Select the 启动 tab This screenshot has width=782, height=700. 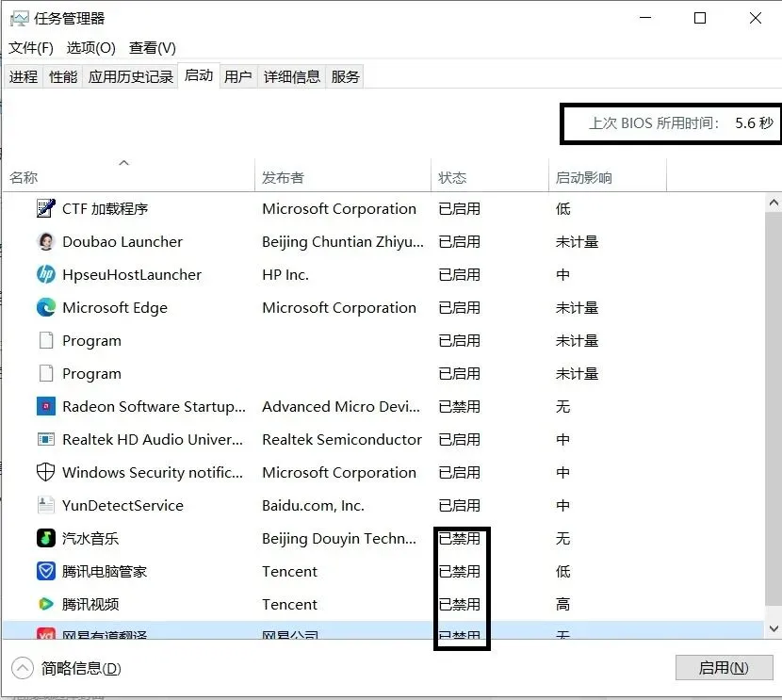point(199,75)
